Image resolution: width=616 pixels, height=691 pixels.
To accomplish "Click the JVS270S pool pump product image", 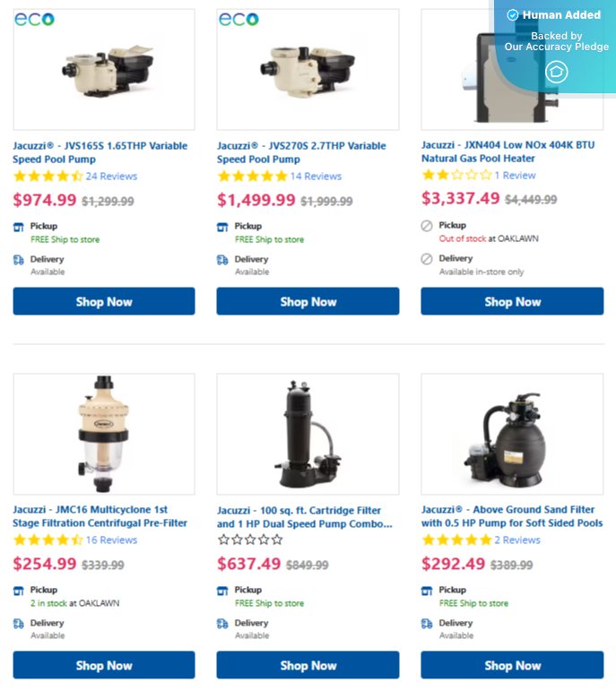I will tap(308, 70).
